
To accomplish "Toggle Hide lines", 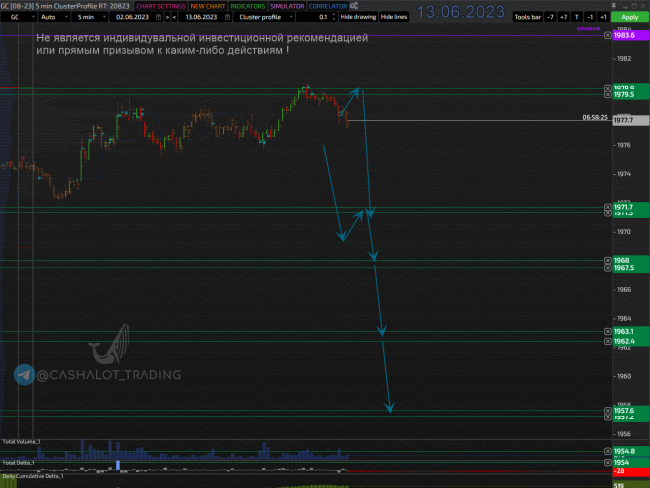I will click(x=393, y=17).
